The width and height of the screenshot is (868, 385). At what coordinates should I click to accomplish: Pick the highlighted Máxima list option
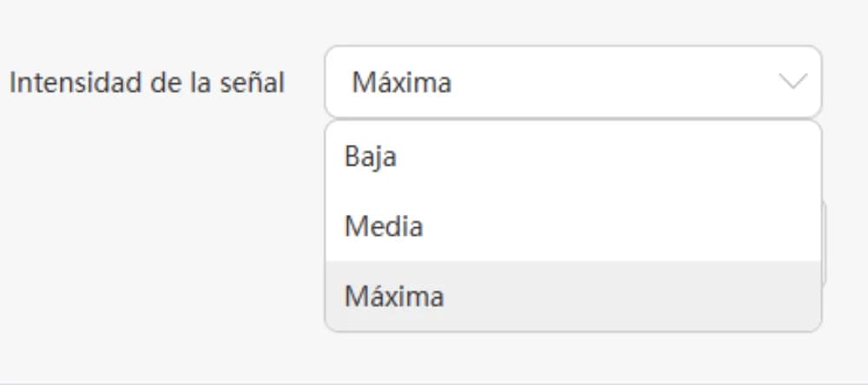tap(394, 296)
